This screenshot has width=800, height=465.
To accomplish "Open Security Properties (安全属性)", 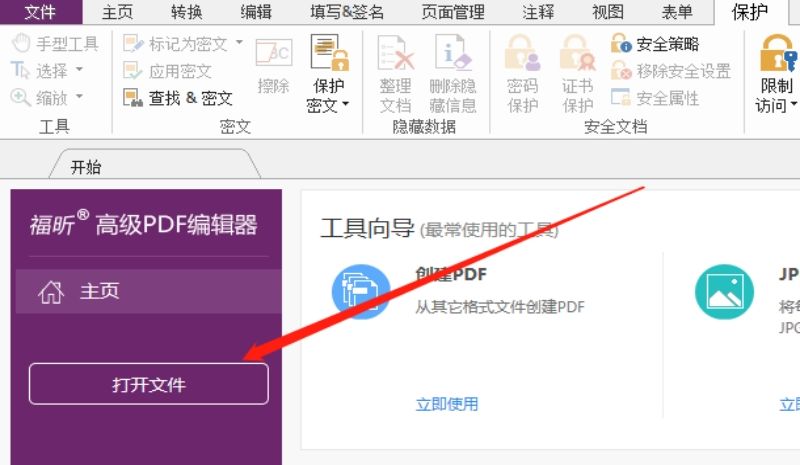I will tap(655, 97).
